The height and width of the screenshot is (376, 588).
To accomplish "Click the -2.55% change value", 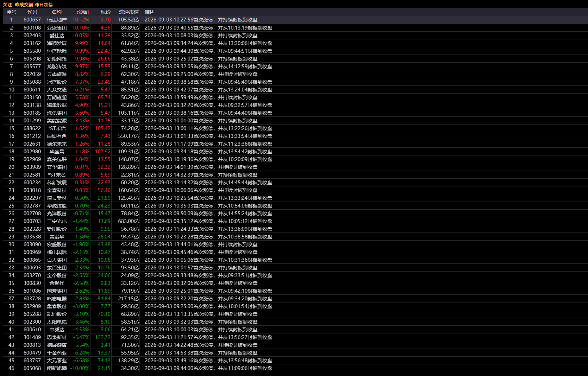I will pos(81,275).
